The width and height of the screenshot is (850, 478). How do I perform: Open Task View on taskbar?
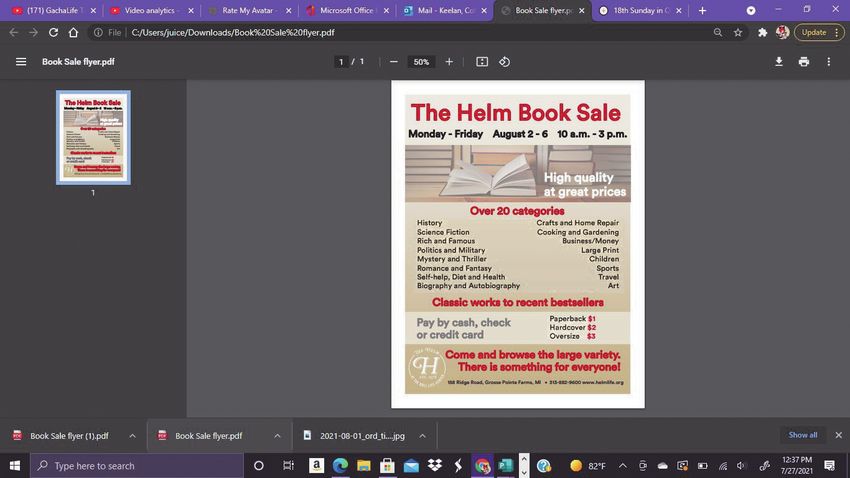(x=288, y=466)
